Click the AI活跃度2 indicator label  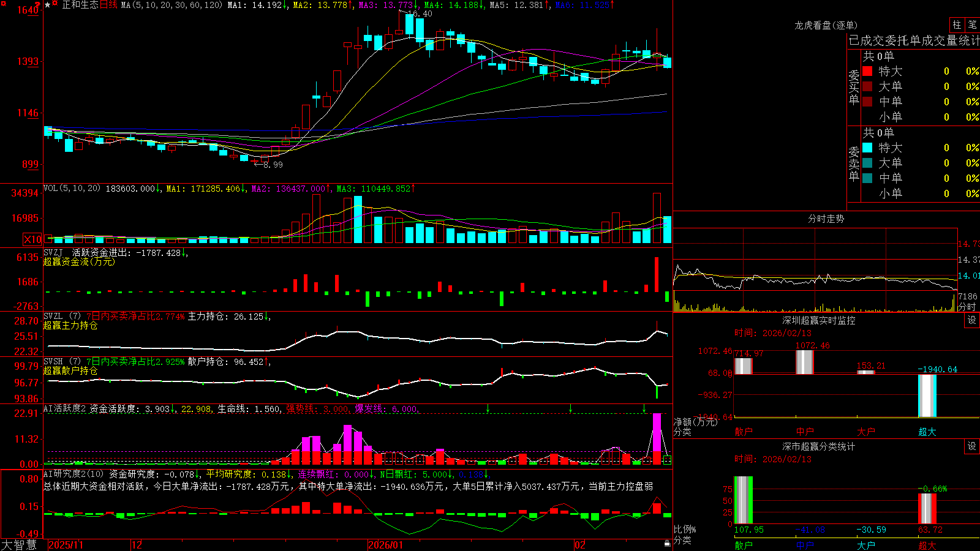[x=64, y=409]
